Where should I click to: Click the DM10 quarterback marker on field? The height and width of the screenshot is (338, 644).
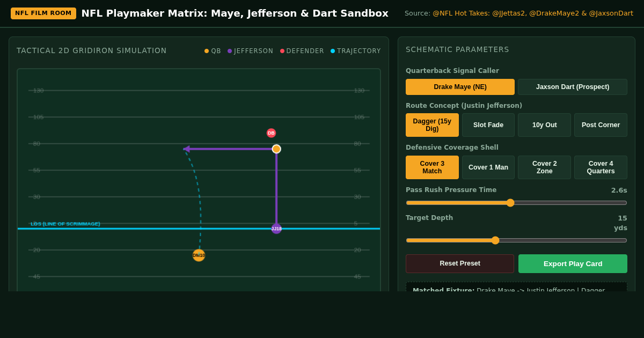click(199, 255)
